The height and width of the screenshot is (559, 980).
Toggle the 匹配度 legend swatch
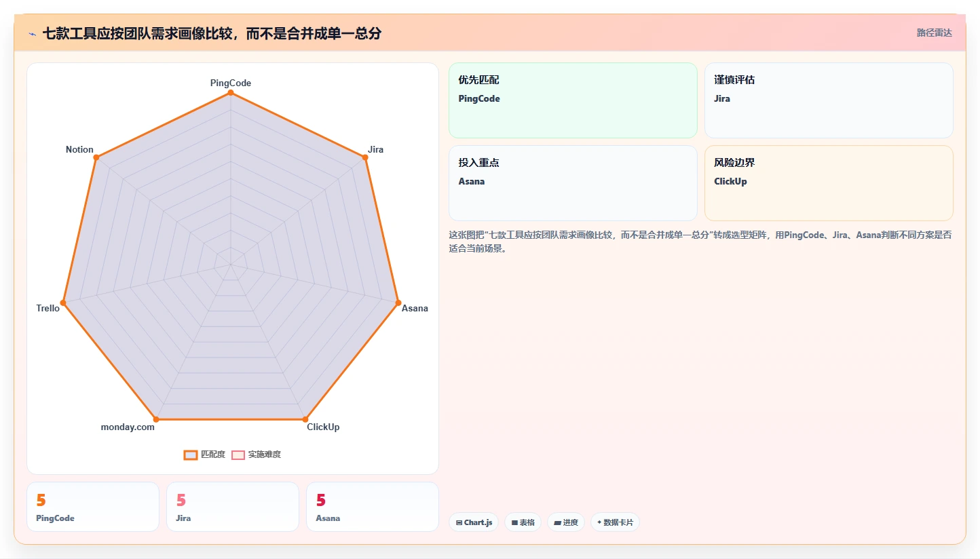(x=191, y=455)
